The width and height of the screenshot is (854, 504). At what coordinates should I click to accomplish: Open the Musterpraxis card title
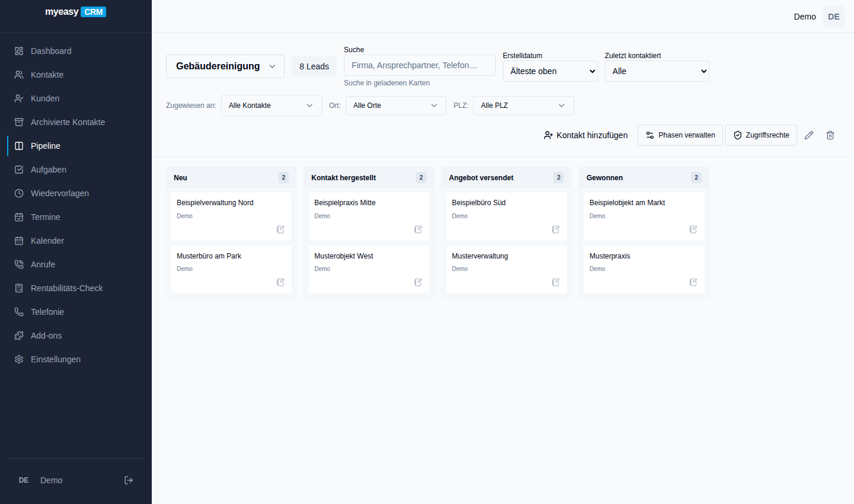[x=610, y=256]
